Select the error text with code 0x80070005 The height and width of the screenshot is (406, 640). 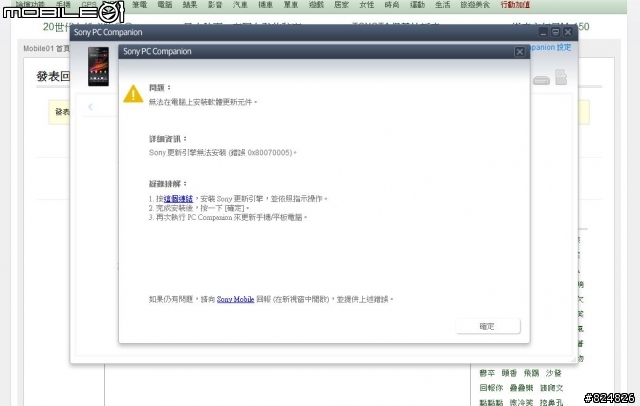pyautogui.click(x=222, y=153)
